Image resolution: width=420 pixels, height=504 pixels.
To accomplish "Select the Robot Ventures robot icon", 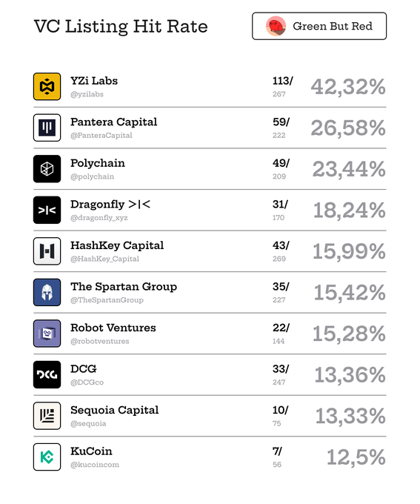I will point(47,334).
